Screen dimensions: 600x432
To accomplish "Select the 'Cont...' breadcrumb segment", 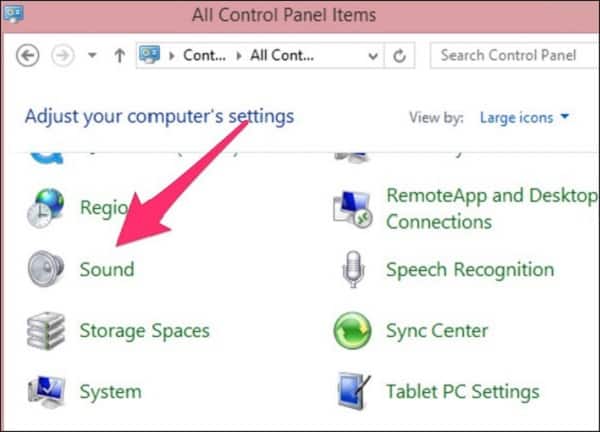I will 204,56.
